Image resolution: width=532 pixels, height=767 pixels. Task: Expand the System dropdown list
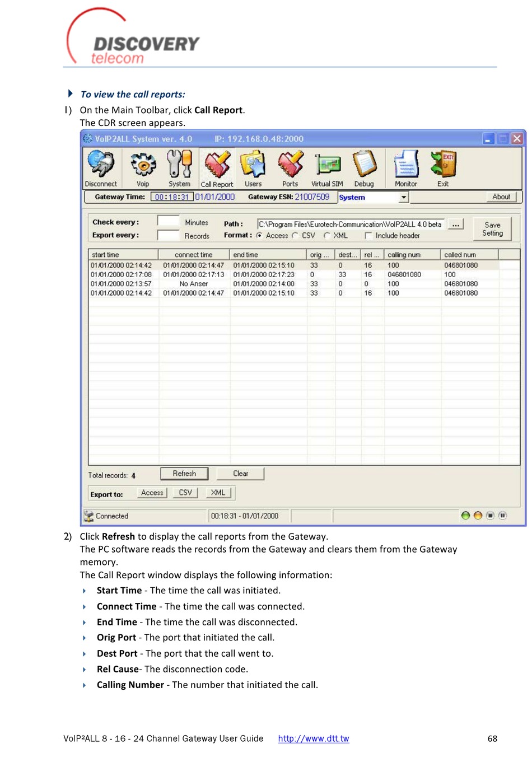click(x=404, y=197)
